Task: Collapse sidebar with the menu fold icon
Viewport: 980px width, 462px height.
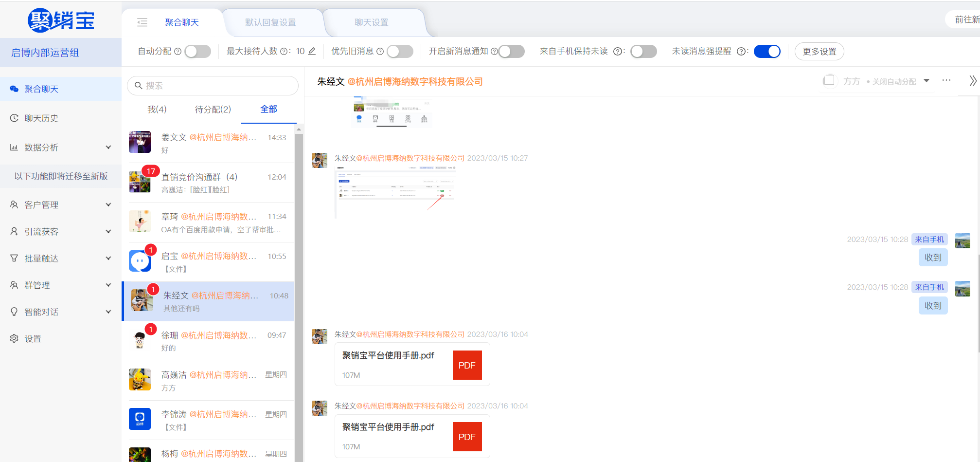Action: click(x=142, y=22)
